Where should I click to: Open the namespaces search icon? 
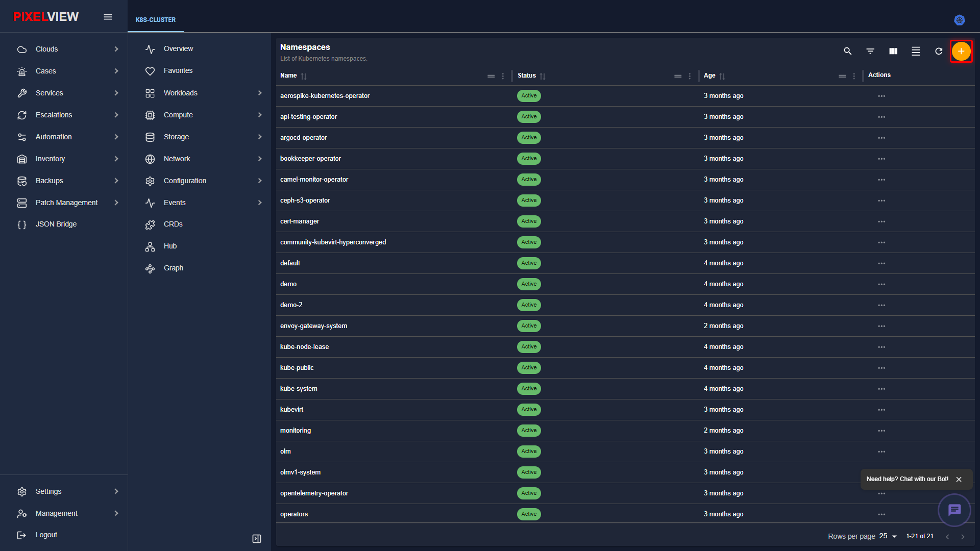847,51
